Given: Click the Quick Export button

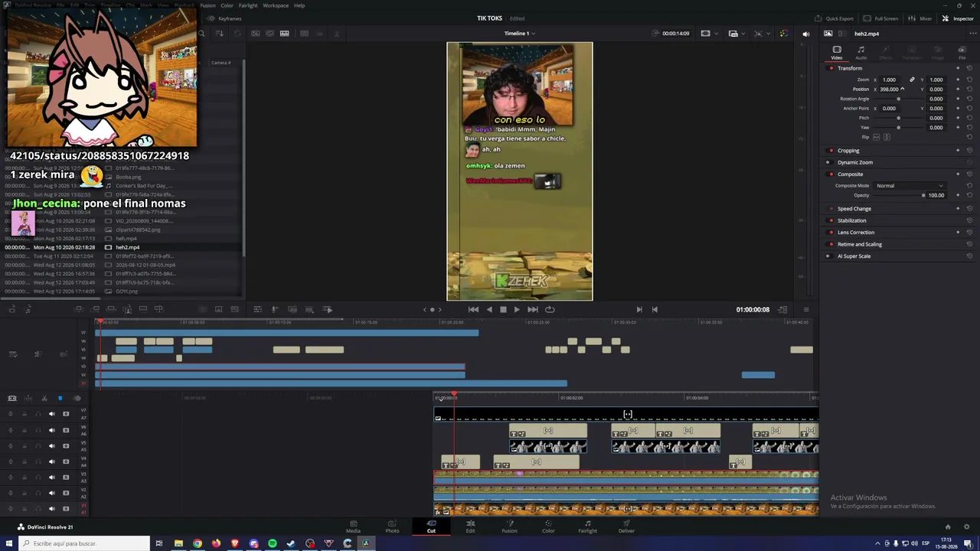Looking at the screenshot, I should (x=835, y=18).
